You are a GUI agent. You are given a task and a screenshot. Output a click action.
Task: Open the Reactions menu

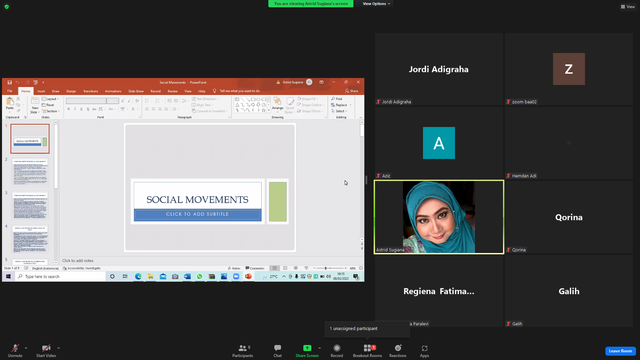point(398,350)
